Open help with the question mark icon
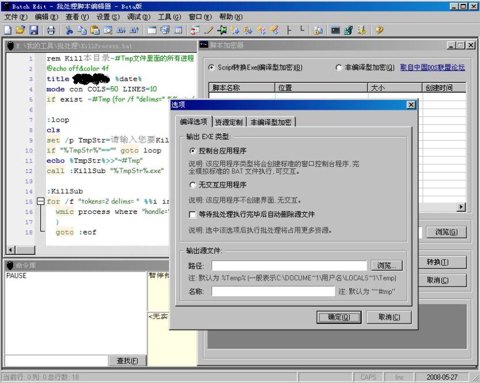 [379, 30]
